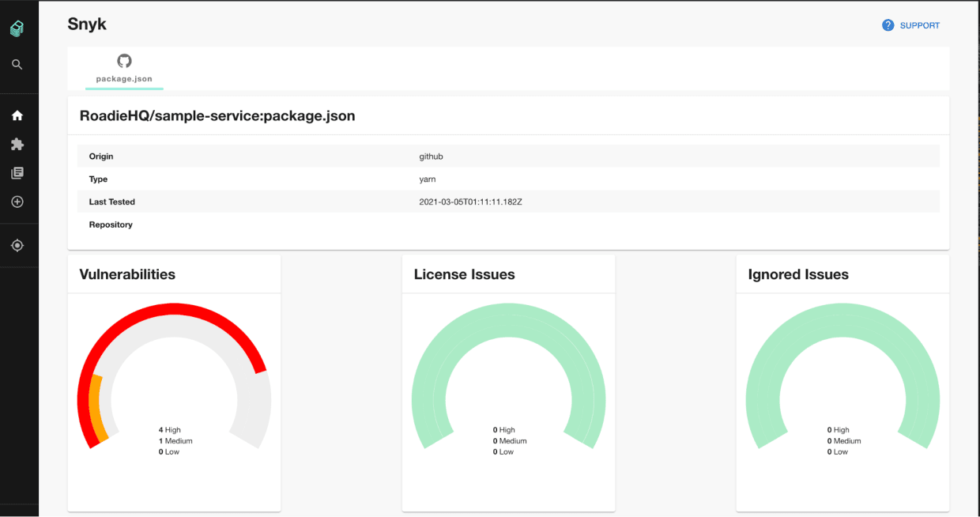The height and width of the screenshot is (517, 980).
Task: Click the 'yarn' type value
Action: pos(428,179)
